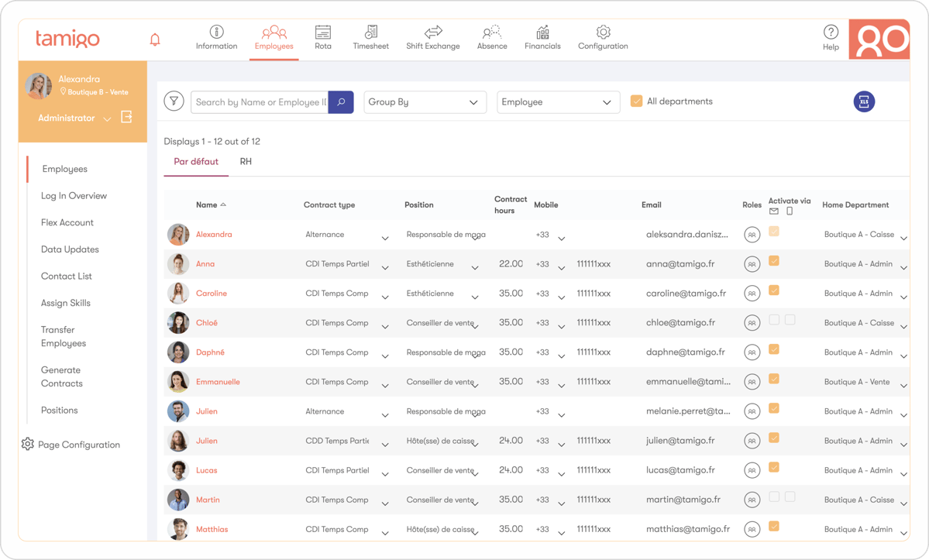Open contract type dropdown for Alexandra
Viewport: 929px width, 560px height.
pyautogui.click(x=385, y=238)
